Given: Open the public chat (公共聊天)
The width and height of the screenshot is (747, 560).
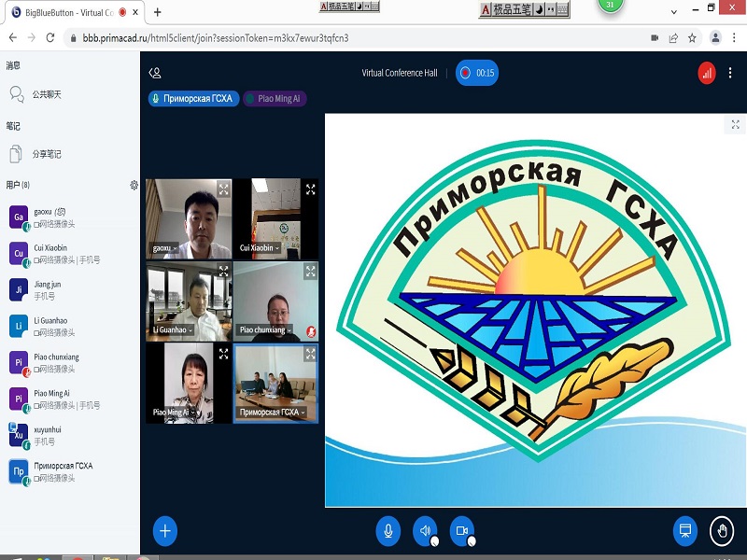Looking at the screenshot, I should pyautogui.click(x=47, y=94).
